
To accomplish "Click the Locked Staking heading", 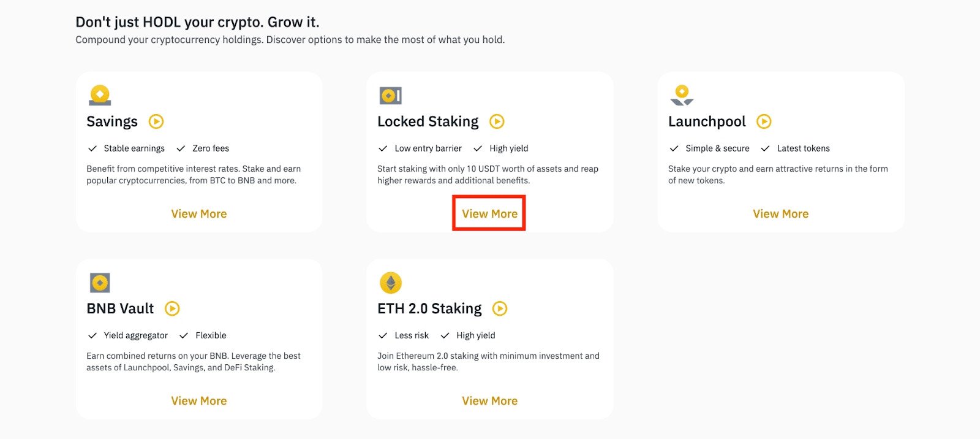I will pyautogui.click(x=428, y=121).
